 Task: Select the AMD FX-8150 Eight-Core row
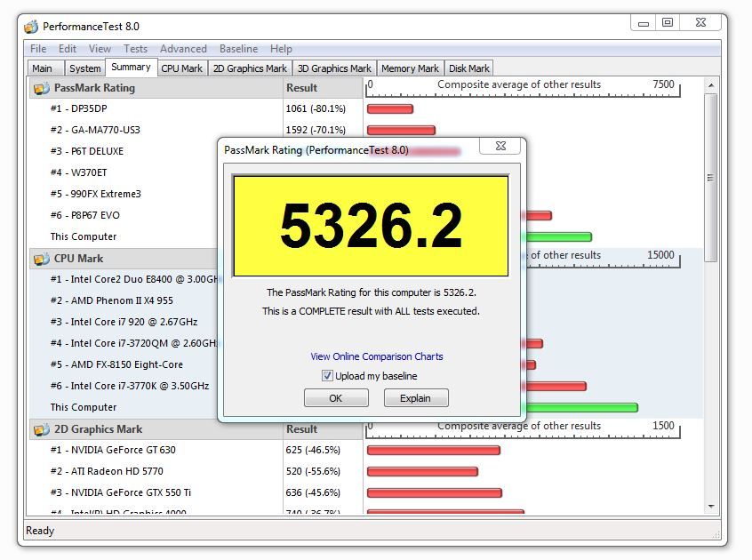coord(116,364)
